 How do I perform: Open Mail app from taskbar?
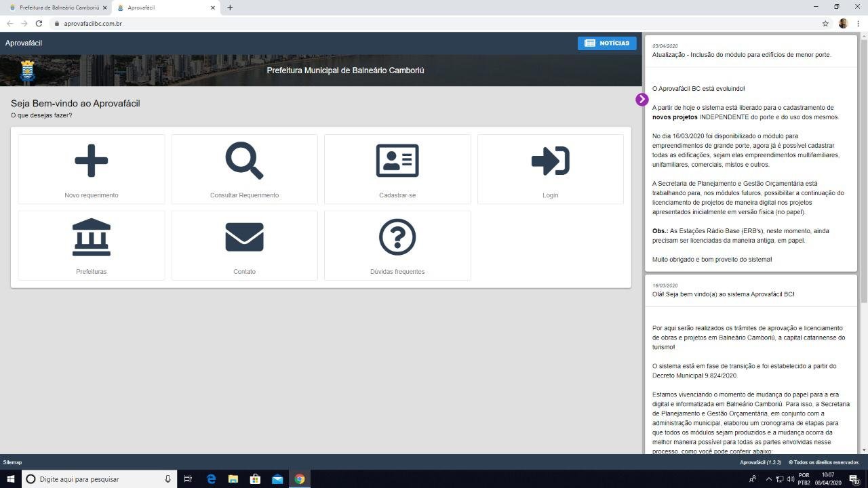click(x=277, y=479)
